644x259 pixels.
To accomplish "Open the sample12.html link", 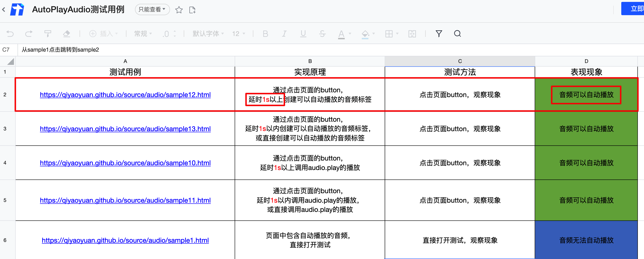I will (x=125, y=95).
